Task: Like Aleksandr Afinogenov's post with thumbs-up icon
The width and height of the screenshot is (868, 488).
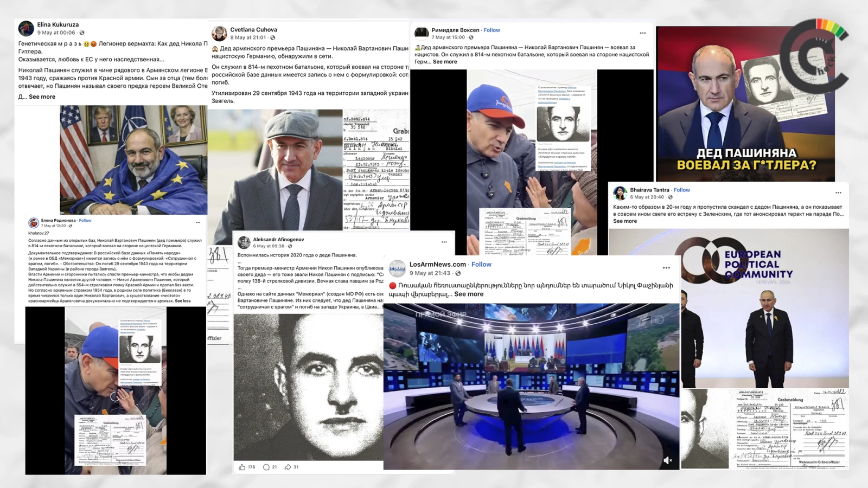Action: [x=242, y=467]
